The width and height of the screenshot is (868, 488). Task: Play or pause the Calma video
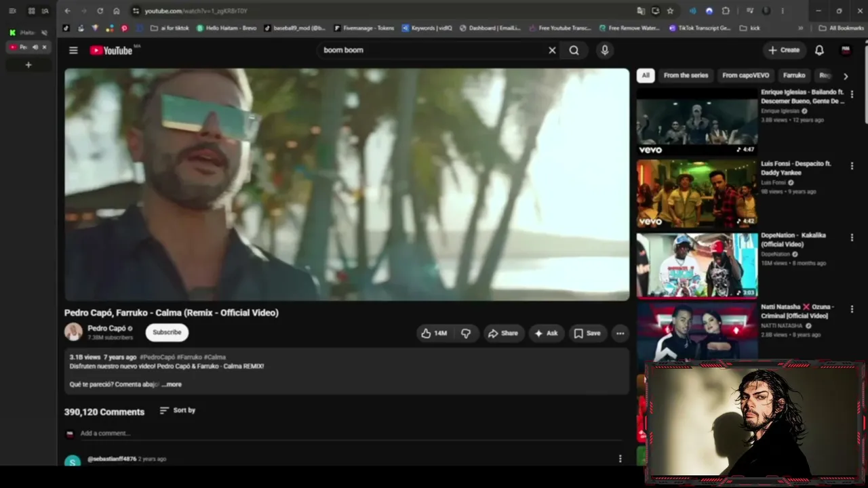point(347,184)
